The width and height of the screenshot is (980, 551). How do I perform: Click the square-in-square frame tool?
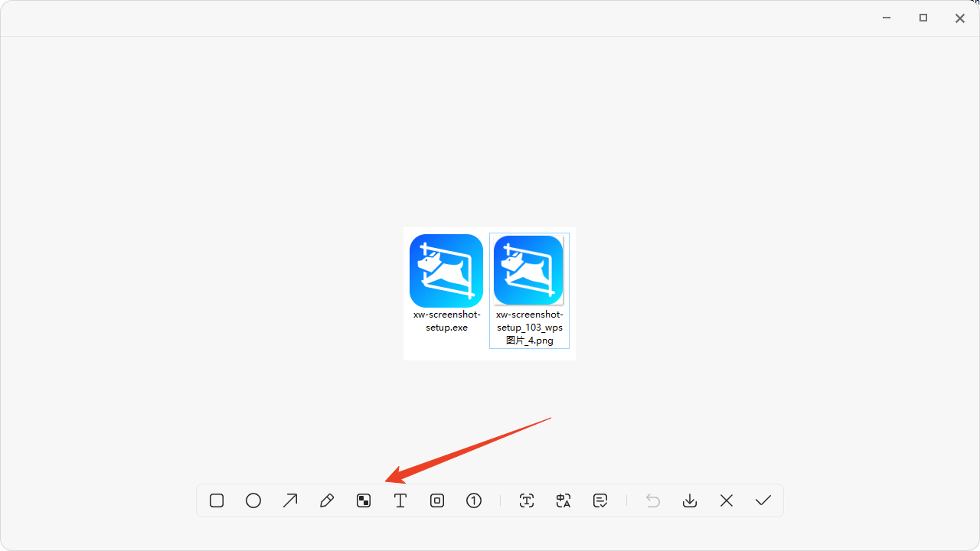437,500
